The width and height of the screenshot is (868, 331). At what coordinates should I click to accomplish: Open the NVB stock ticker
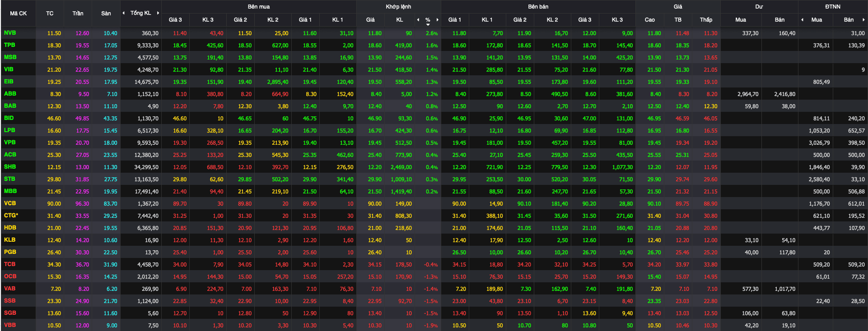[10, 33]
